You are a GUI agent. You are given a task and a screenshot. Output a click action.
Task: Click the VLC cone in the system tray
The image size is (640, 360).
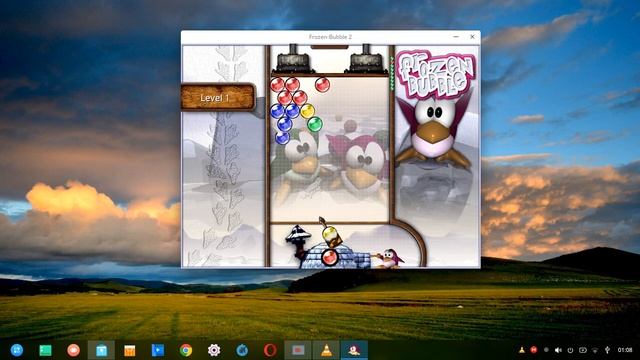pyautogui.click(x=522, y=350)
